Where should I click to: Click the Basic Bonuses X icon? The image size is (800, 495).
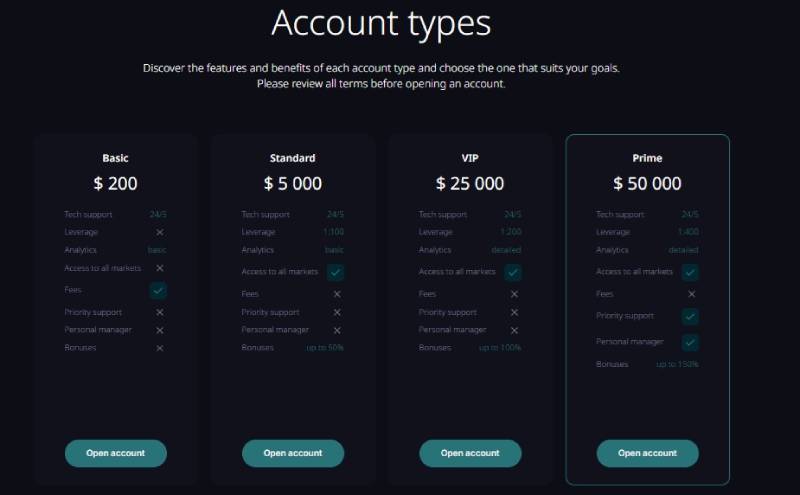(x=160, y=348)
